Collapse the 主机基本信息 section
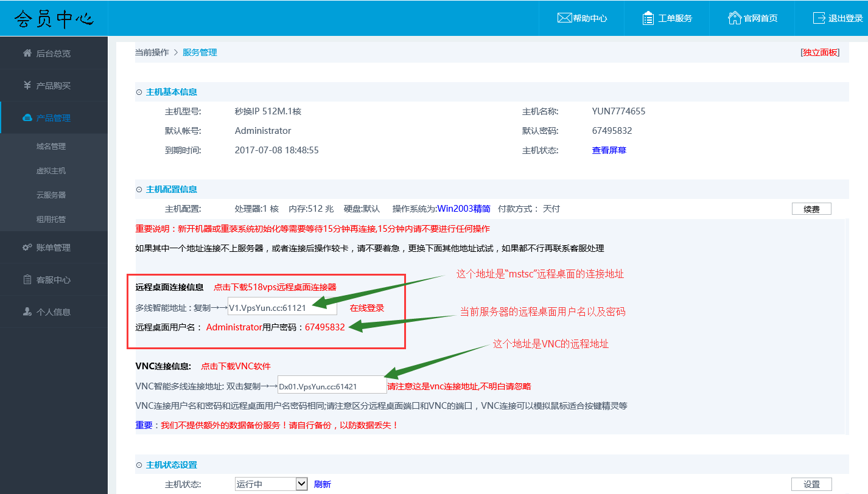Viewport: 868px width, 494px height. [139, 92]
